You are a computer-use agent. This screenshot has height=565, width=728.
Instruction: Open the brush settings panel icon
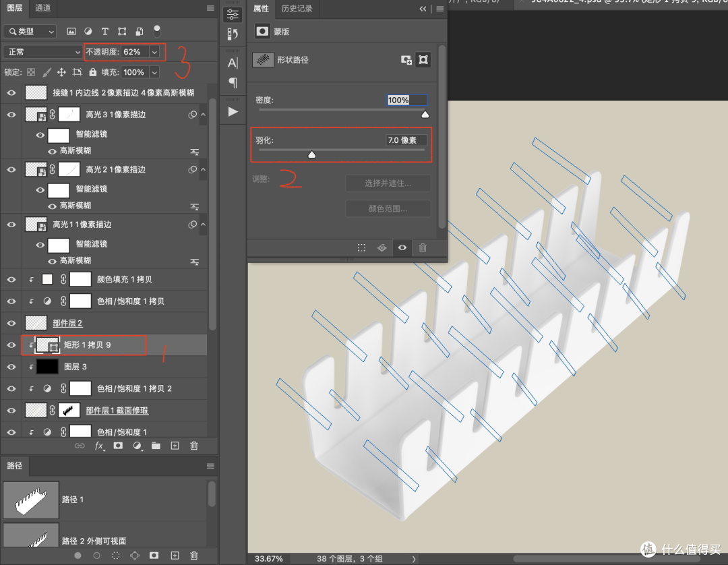pyautogui.click(x=233, y=34)
